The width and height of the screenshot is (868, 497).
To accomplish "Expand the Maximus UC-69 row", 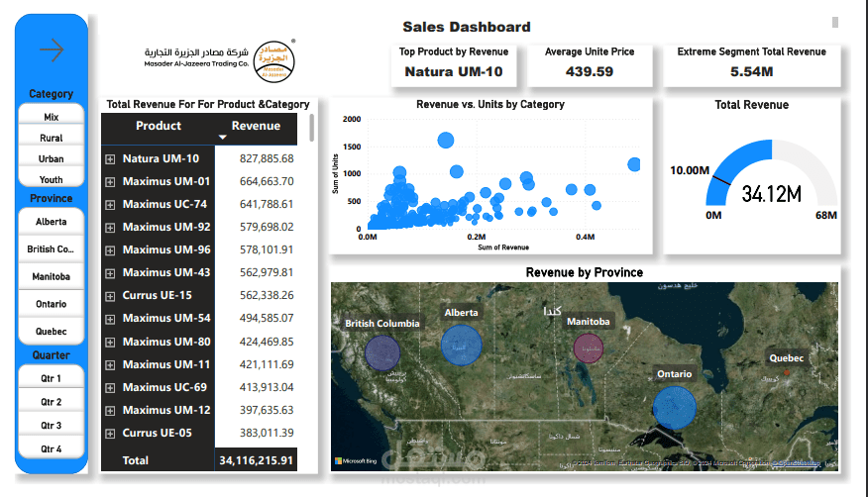I will click(110, 388).
